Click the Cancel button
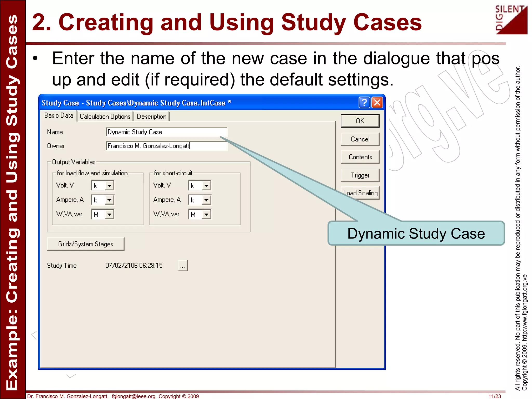 coord(360,139)
